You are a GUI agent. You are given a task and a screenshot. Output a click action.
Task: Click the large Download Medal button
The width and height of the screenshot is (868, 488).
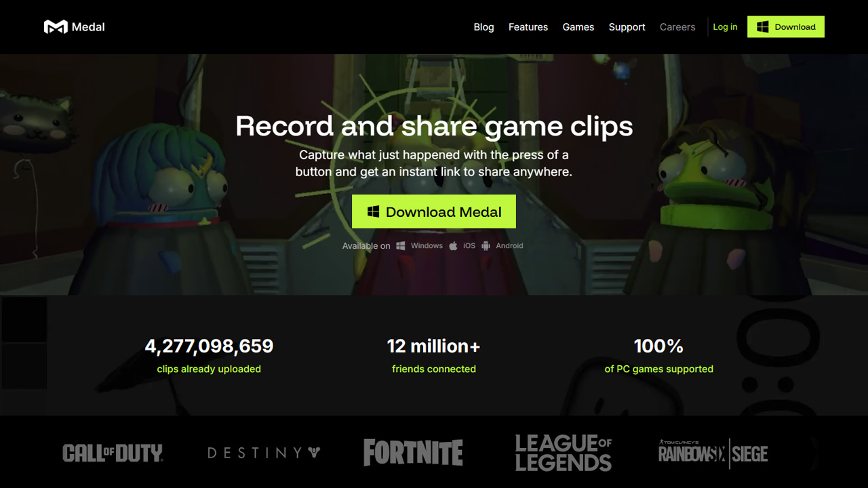pos(434,211)
